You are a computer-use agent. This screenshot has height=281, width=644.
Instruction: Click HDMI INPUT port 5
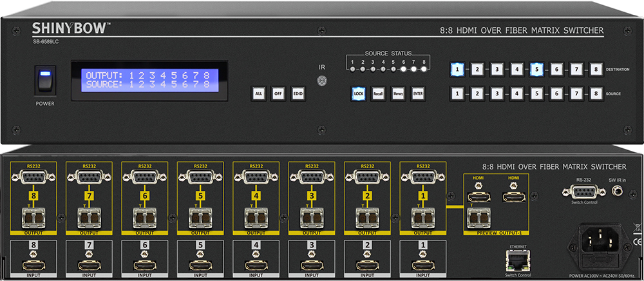pos(200,266)
